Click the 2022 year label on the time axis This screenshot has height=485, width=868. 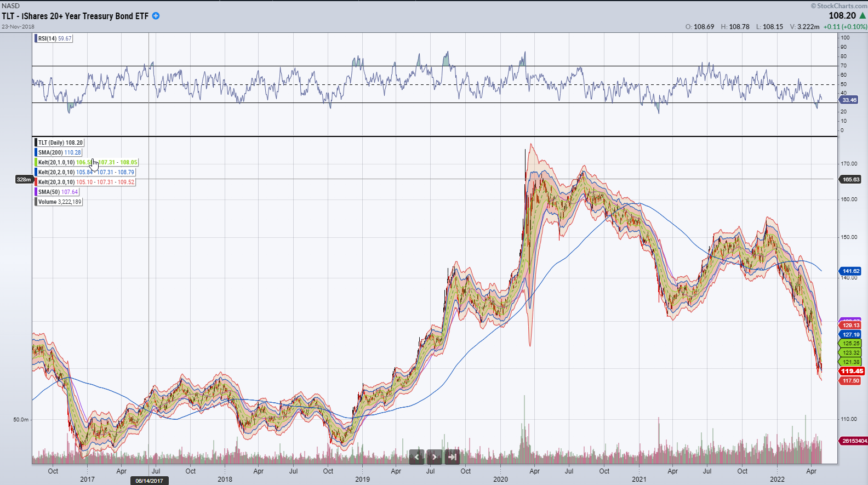(x=777, y=479)
